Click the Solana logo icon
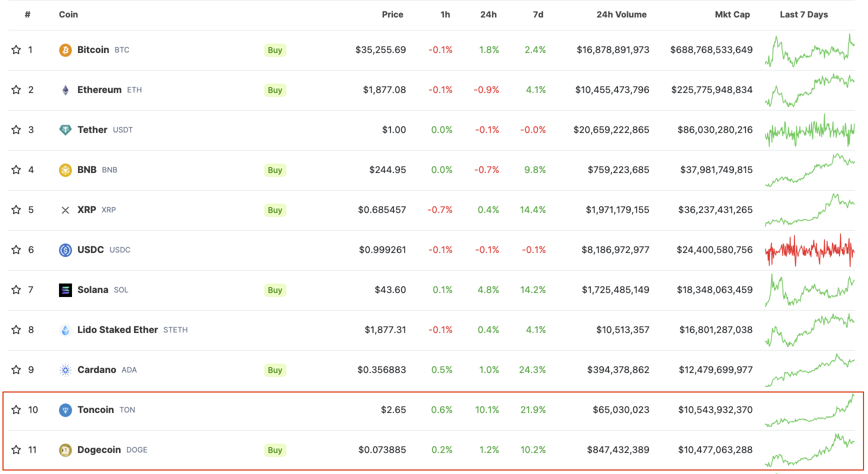The width and height of the screenshot is (868, 474). click(x=65, y=290)
